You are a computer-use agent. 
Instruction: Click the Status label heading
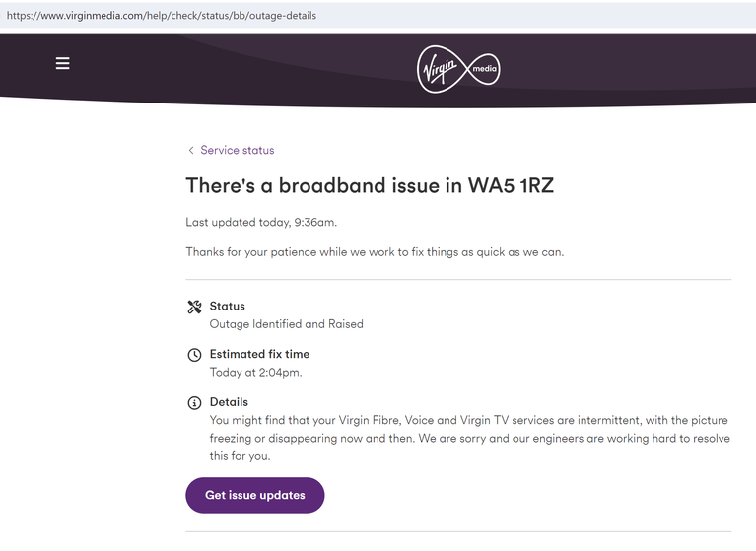coord(227,307)
